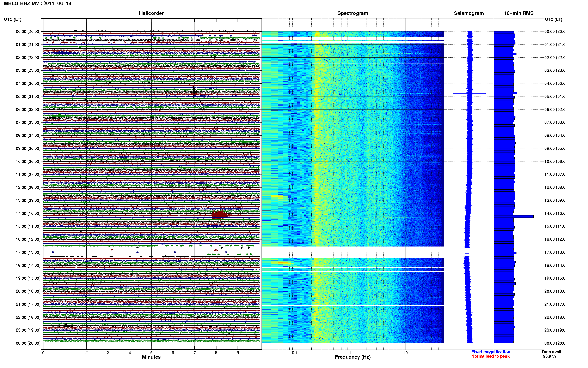The height and width of the screenshot is (368, 588).
Task: Click the left '16:00 (12:00)' time label
Action: [x=28, y=239]
